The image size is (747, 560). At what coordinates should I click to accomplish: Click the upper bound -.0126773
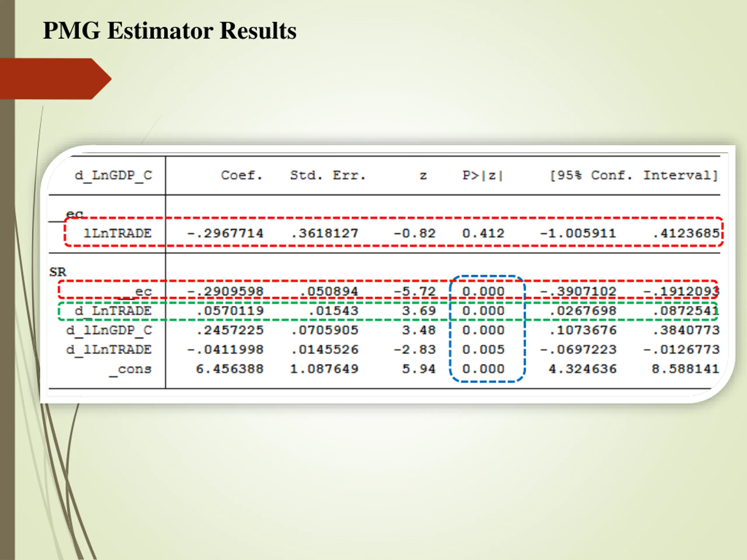coord(681,350)
